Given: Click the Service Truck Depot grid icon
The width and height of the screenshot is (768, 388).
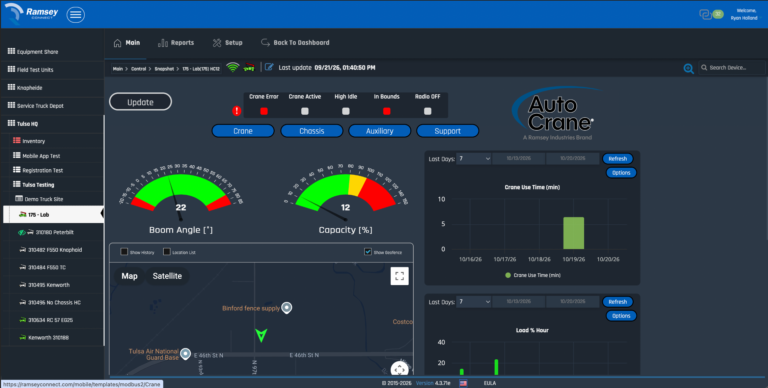Looking at the screenshot, I should 11,105.
